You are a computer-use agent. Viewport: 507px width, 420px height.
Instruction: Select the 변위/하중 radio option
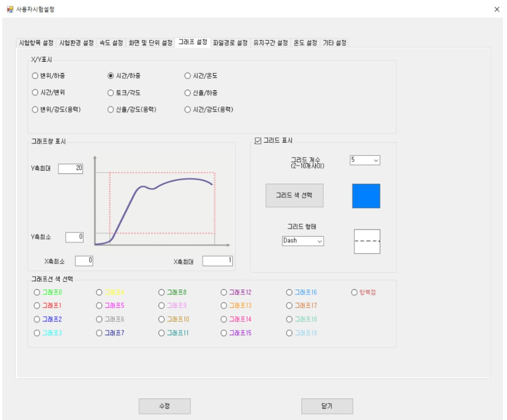tap(49, 76)
